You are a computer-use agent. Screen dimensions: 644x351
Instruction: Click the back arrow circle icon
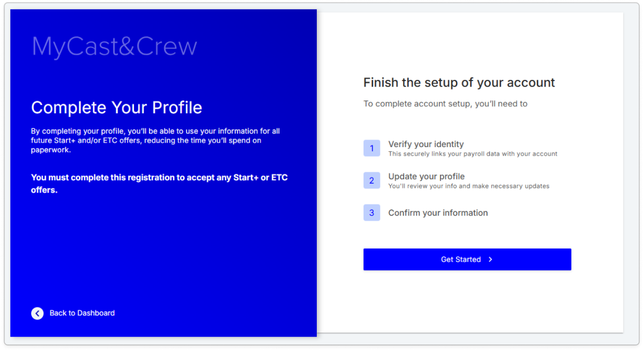coord(37,313)
